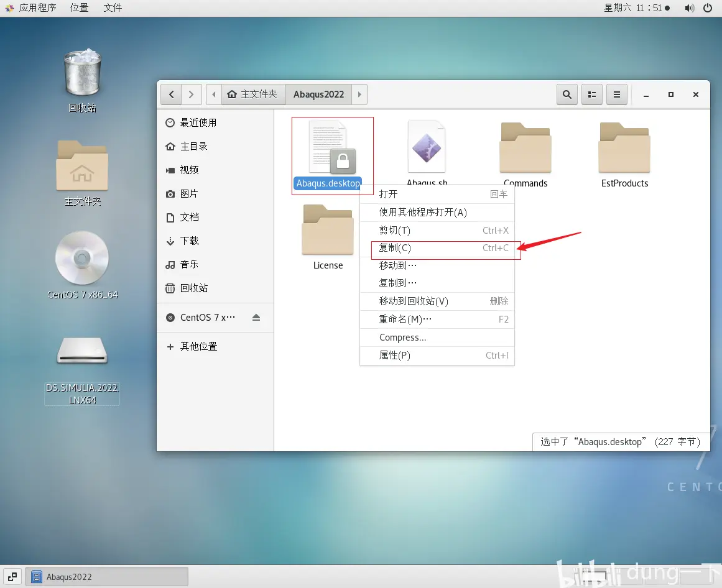The height and width of the screenshot is (588, 722).
Task: Open Trash (回收站) in the sidebar
Action: (x=216, y=288)
